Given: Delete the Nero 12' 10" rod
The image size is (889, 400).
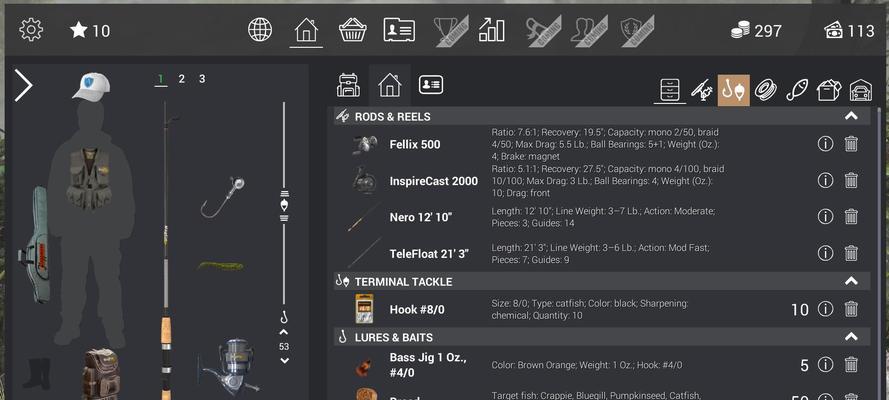Looking at the screenshot, I should point(851,216).
